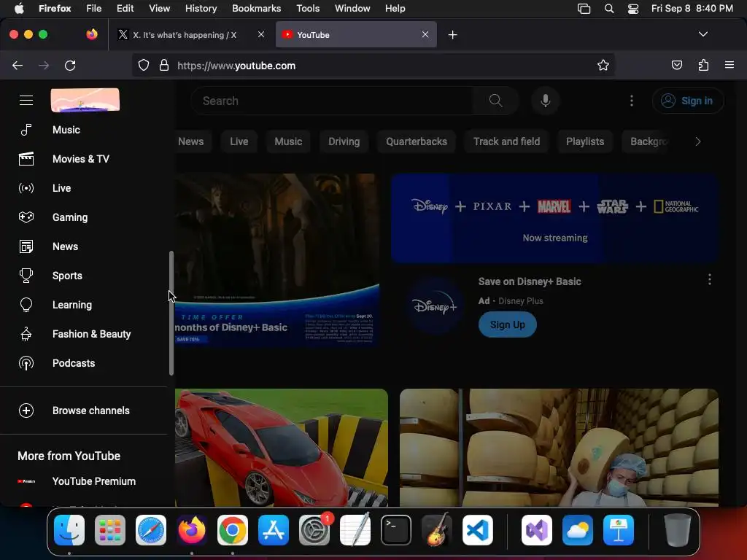Open Visual Studio Code from Dock

point(477,530)
